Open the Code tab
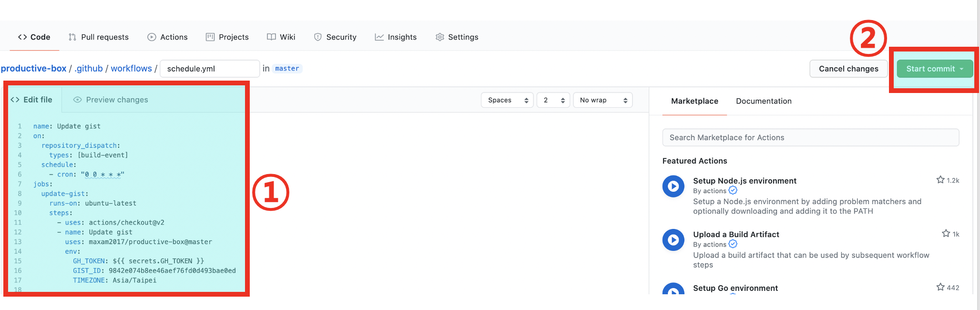980x310 pixels. tap(34, 37)
